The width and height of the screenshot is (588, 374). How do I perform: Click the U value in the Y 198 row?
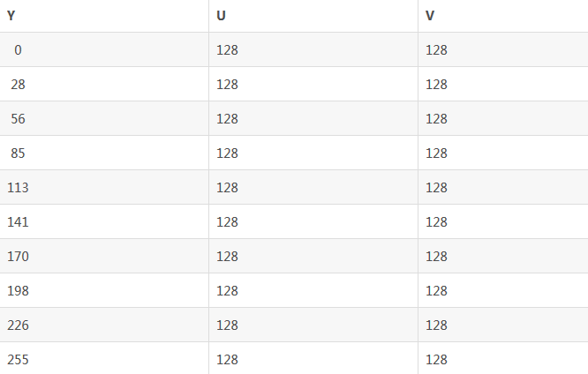(x=227, y=291)
